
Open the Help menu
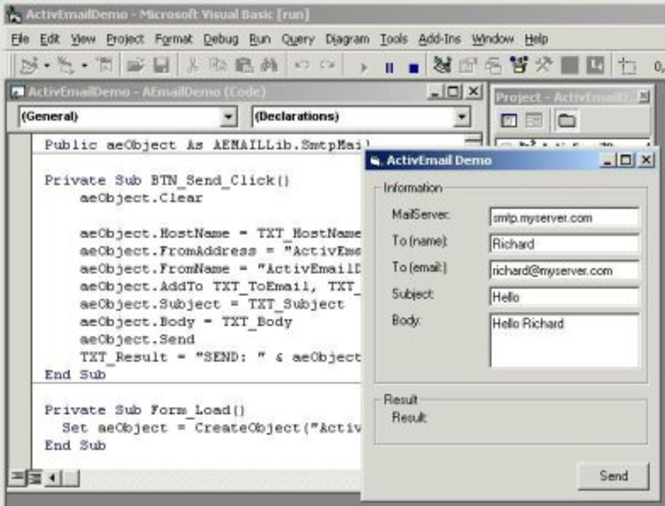[536, 39]
